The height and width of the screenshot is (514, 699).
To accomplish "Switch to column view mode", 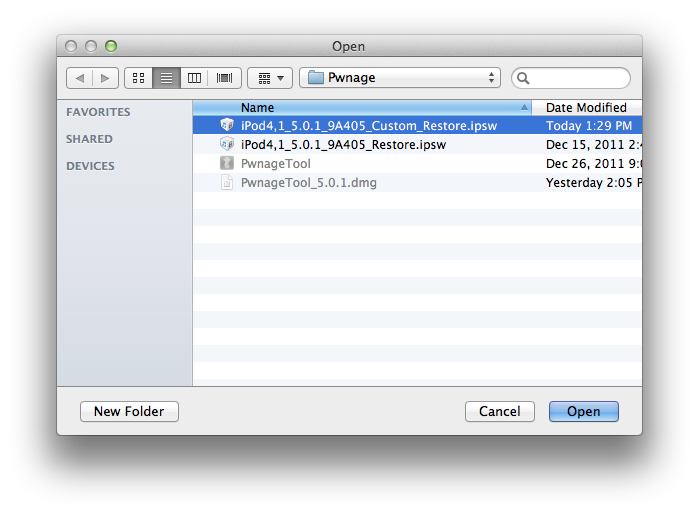I will [x=195, y=77].
